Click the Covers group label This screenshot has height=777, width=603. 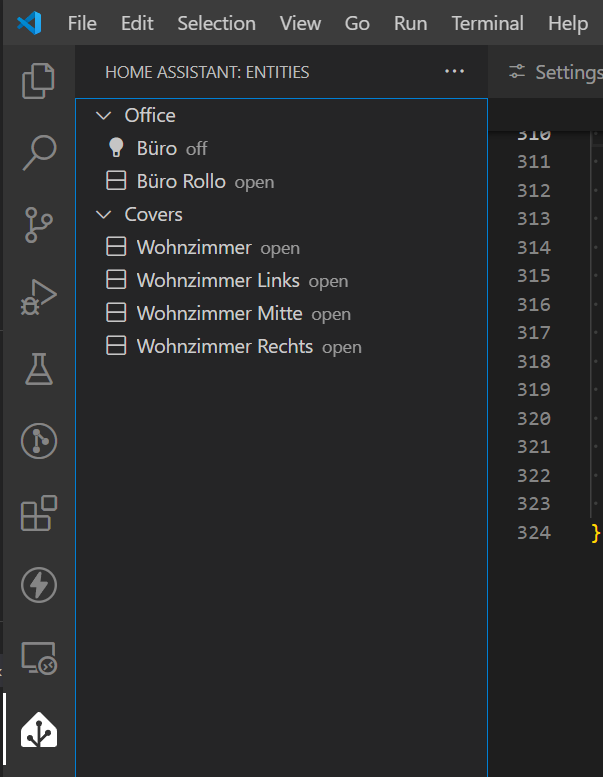(154, 215)
